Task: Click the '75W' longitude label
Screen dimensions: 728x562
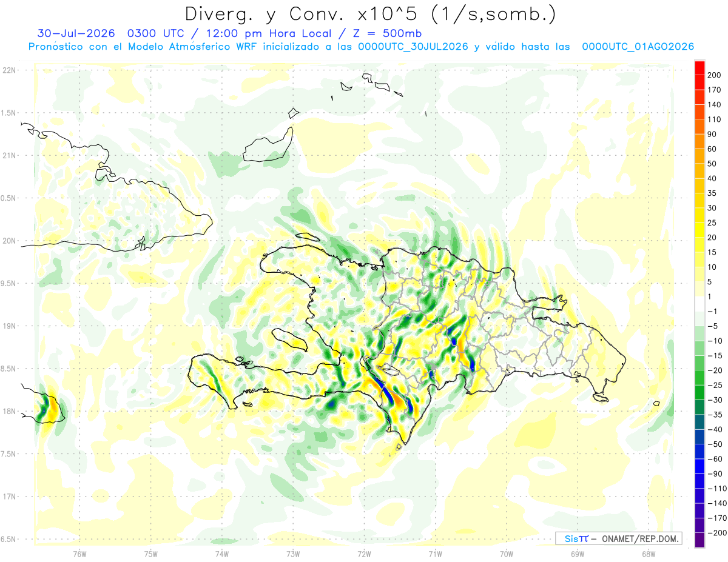Action: click(151, 554)
